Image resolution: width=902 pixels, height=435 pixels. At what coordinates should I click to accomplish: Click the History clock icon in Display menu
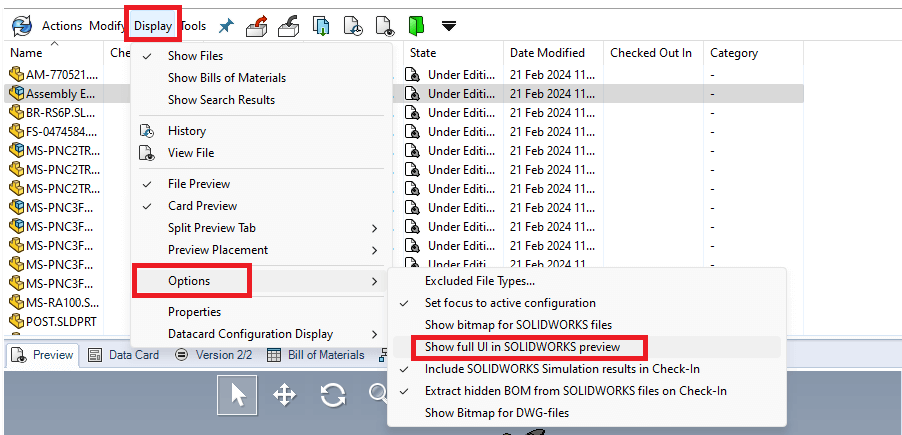tap(148, 131)
